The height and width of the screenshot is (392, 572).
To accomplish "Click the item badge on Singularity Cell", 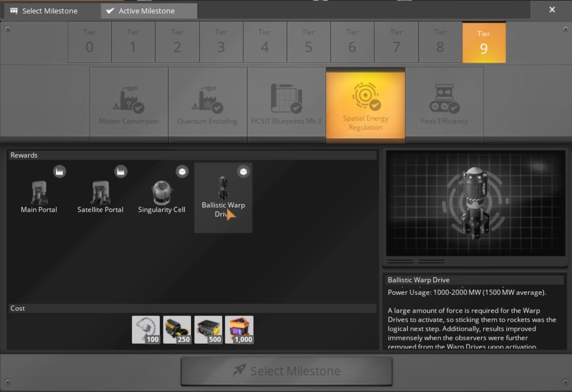I will tap(182, 171).
